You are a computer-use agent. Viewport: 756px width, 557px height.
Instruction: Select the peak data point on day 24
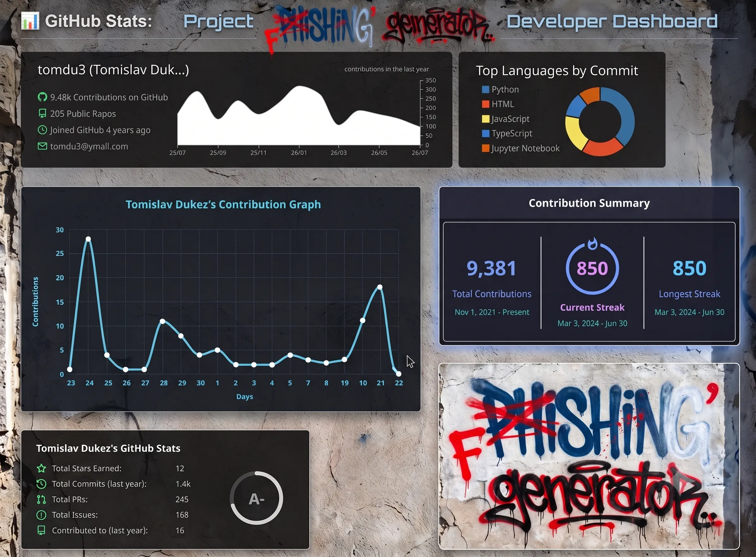pyautogui.click(x=88, y=239)
